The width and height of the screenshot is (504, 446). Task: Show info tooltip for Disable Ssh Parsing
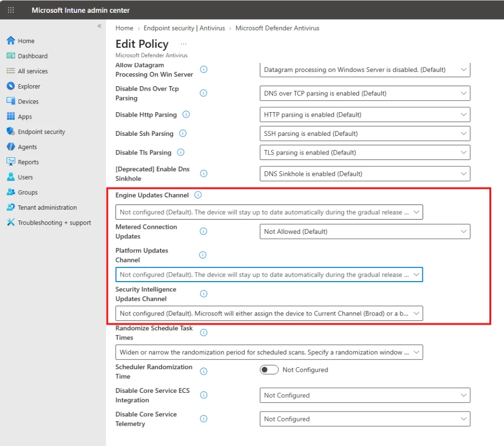point(183,133)
